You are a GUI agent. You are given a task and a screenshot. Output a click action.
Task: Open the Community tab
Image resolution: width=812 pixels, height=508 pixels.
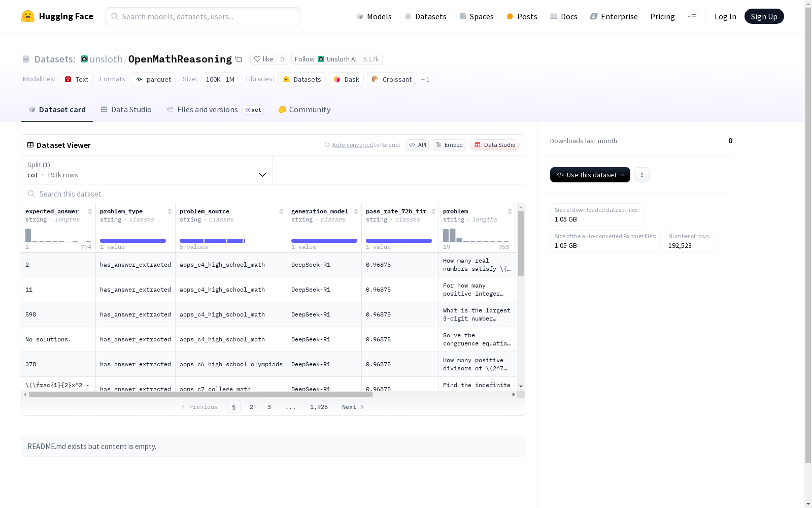pos(304,110)
